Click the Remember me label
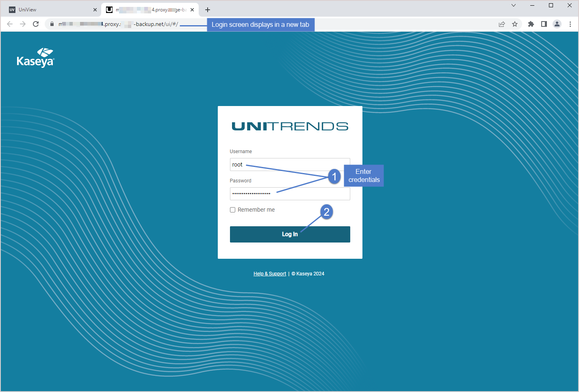Viewport: 579px width, 392px height. 256,210
